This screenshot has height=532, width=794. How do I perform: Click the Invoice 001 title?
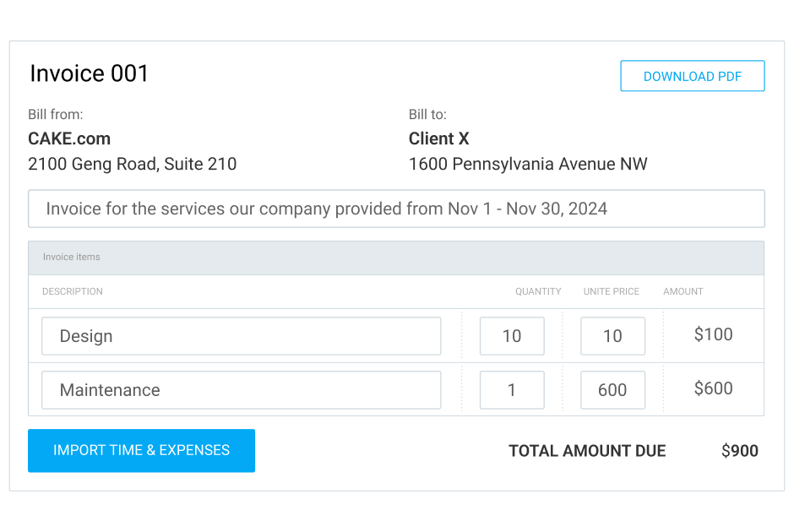90,74
